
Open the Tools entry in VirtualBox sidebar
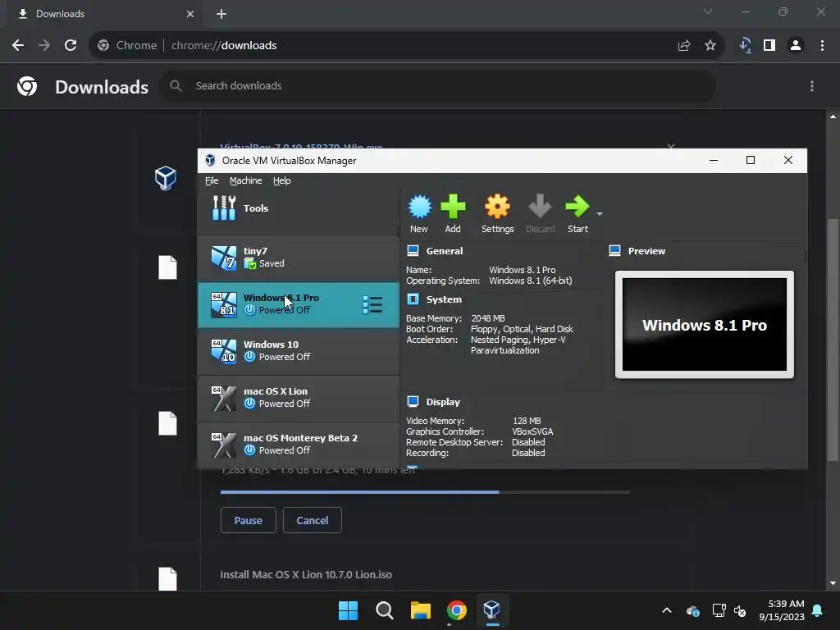299,208
